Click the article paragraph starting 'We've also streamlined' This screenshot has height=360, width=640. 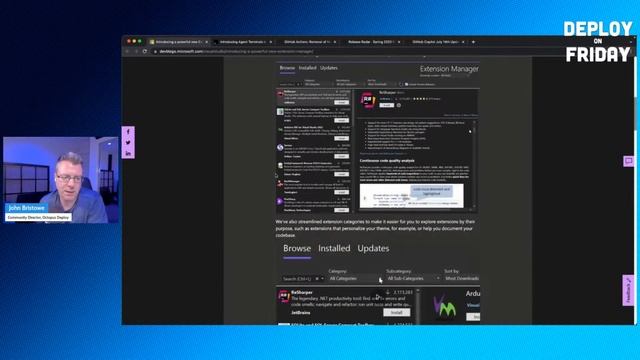(376, 229)
